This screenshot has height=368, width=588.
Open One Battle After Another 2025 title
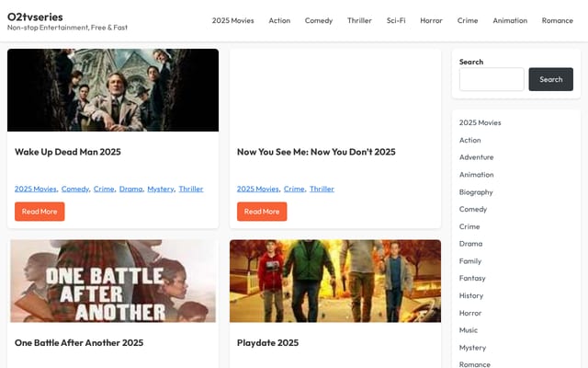[x=79, y=343]
